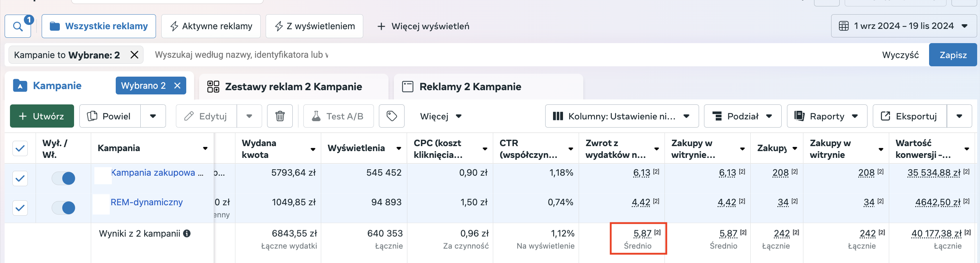Open the REM-dynamiczny campaign link
This screenshot has height=263, width=980.
(x=146, y=202)
